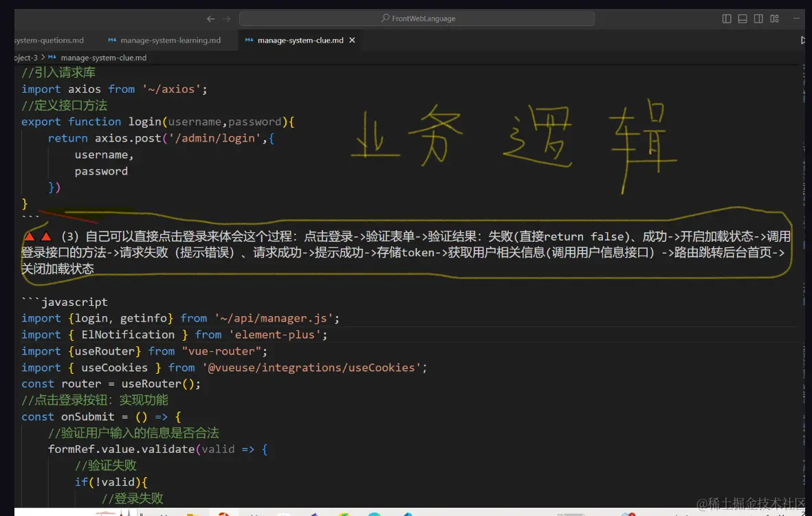Go forward with the right navigation arrow
Image resolution: width=812 pixels, height=516 pixels.
click(x=227, y=19)
